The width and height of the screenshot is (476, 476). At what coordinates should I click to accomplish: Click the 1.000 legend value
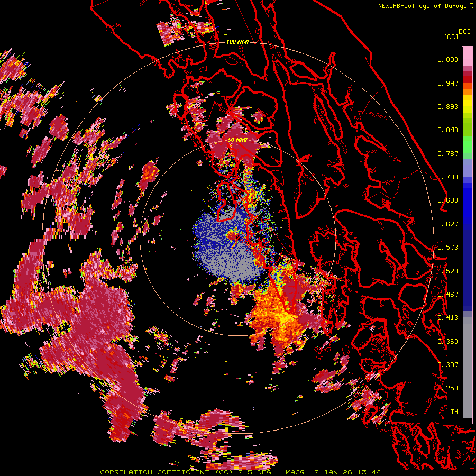[x=448, y=59]
